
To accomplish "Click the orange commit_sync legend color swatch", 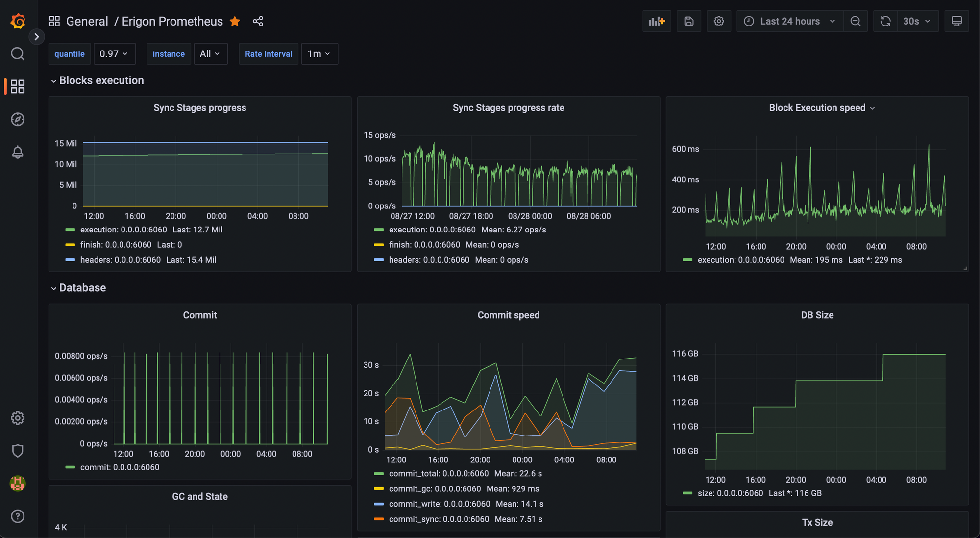I will click(378, 519).
